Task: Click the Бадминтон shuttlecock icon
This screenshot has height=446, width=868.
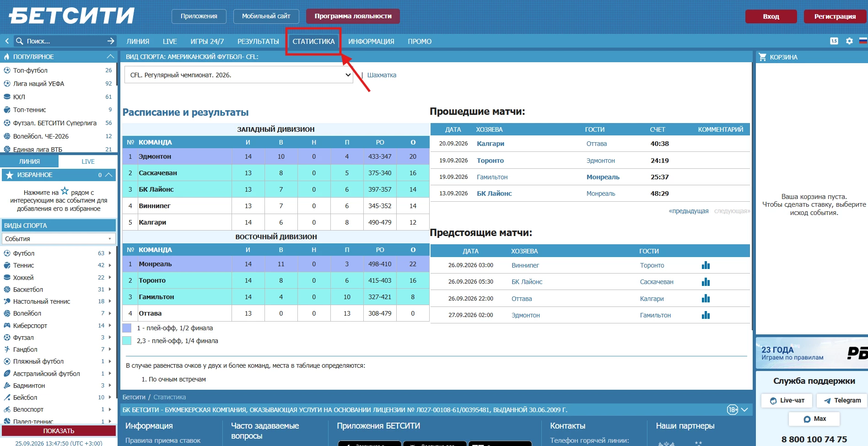Action: click(x=7, y=386)
